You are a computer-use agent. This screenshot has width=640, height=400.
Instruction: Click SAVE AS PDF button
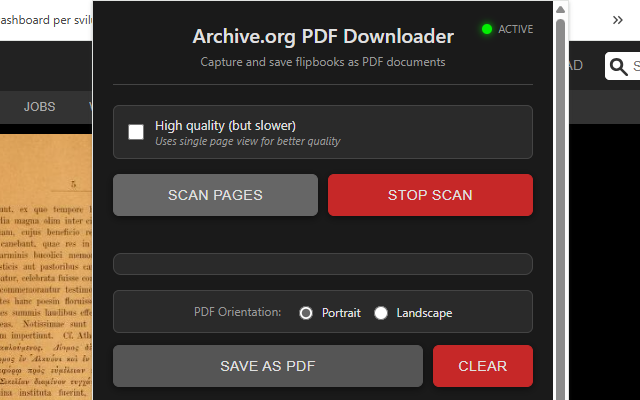[268, 366]
